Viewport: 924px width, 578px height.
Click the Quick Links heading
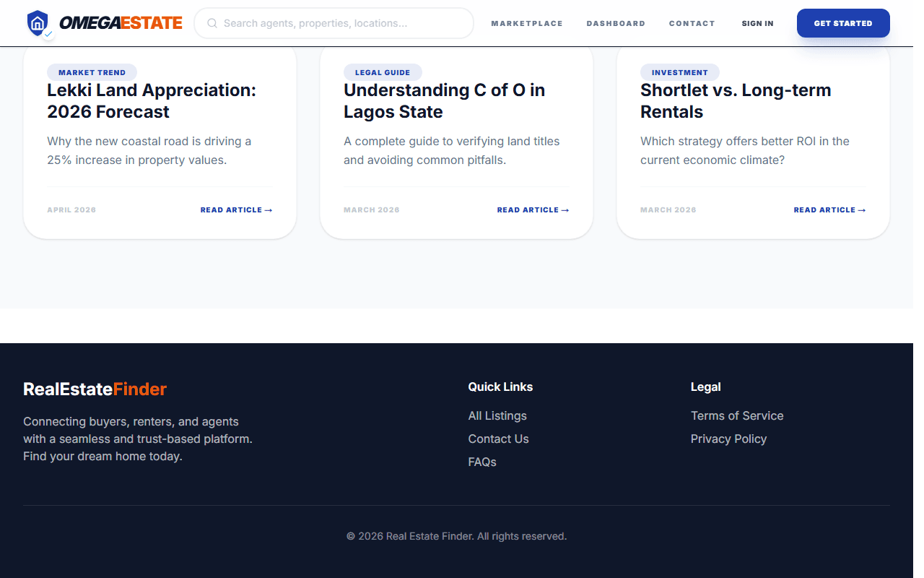click(500, 387)
